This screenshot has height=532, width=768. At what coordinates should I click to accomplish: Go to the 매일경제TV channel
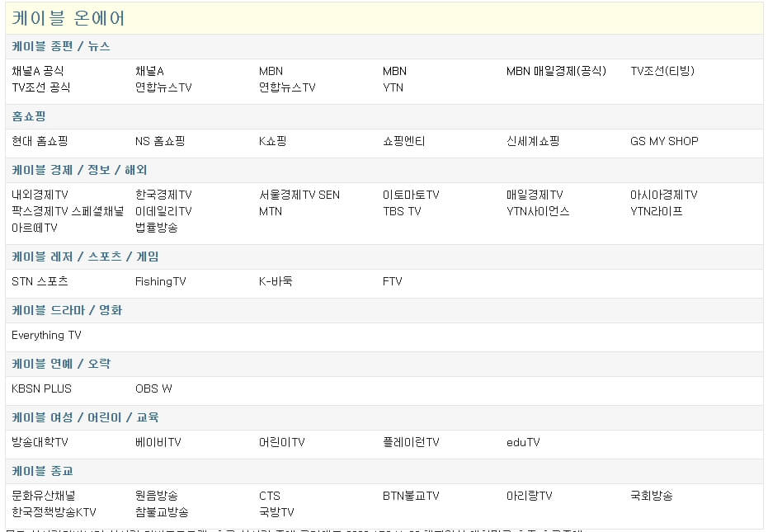pos(535,195)
